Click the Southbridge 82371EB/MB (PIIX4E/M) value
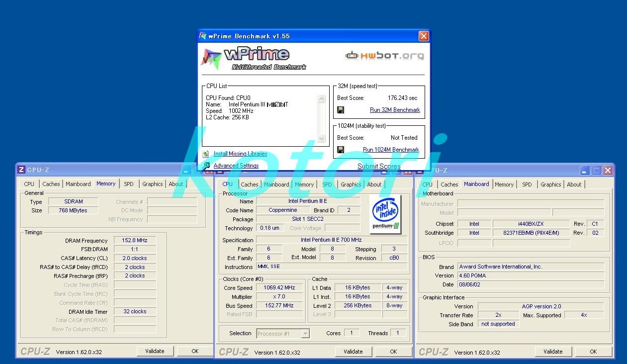This screenshot has height=364, width=627. click(531, 233)
